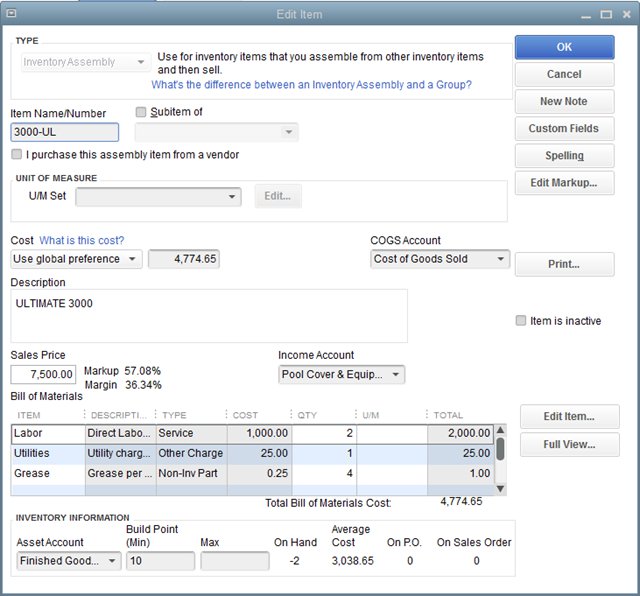Open Inventory Assembly vs Group help link
This screenshot has width=640, height=596.
tap(311, 85)
